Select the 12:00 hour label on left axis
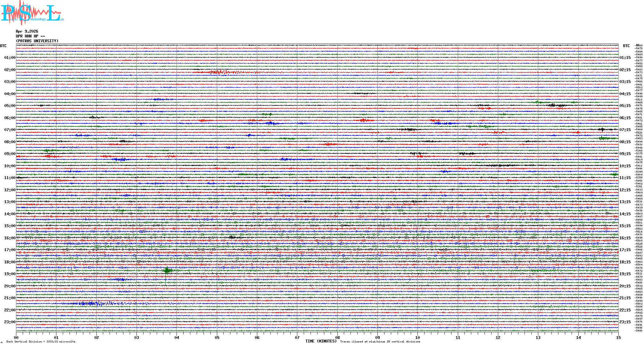 10,190
